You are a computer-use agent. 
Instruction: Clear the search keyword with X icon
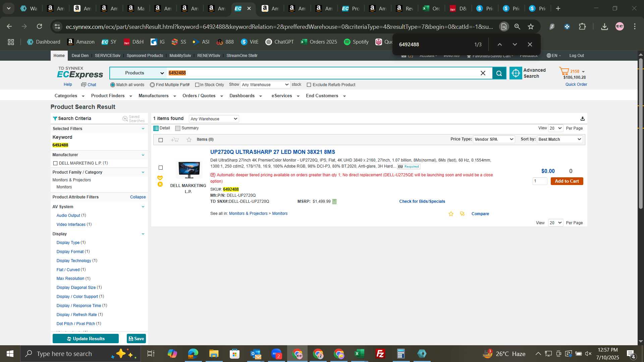point(483,73)
